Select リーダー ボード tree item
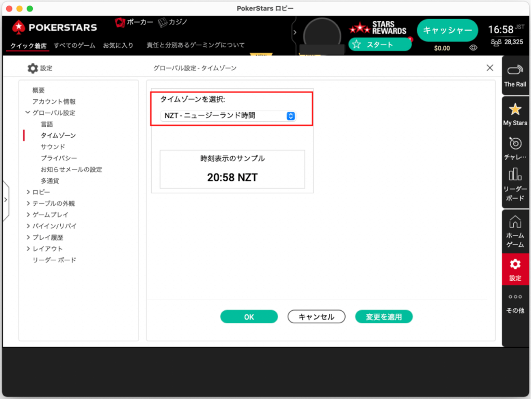 click(54, 260)
